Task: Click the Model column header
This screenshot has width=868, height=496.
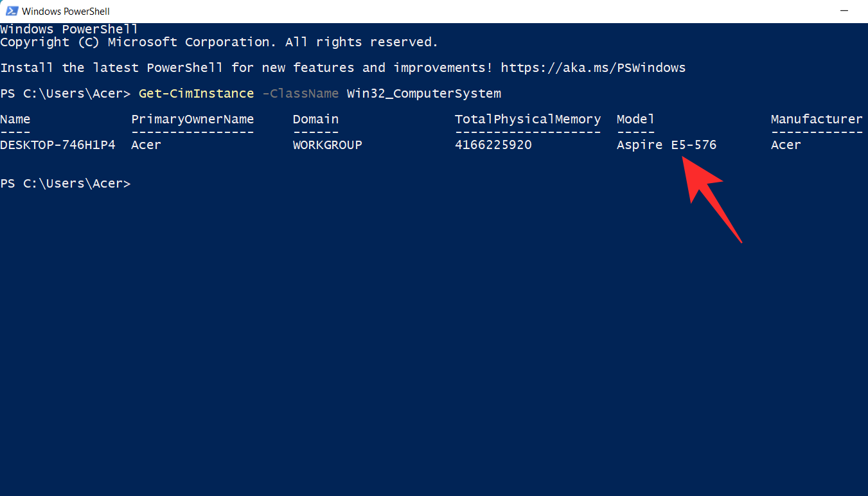Action: pos(635,120)
